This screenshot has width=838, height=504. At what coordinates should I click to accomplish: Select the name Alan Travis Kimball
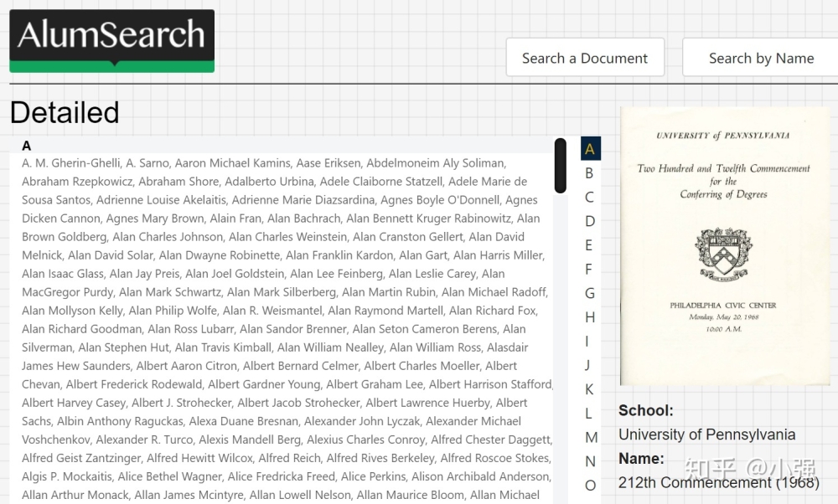coord(223,347)
